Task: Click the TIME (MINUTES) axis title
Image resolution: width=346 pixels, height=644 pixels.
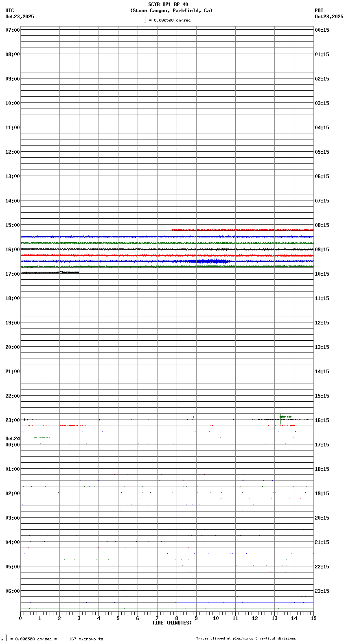Action: (x=172, y=623)
